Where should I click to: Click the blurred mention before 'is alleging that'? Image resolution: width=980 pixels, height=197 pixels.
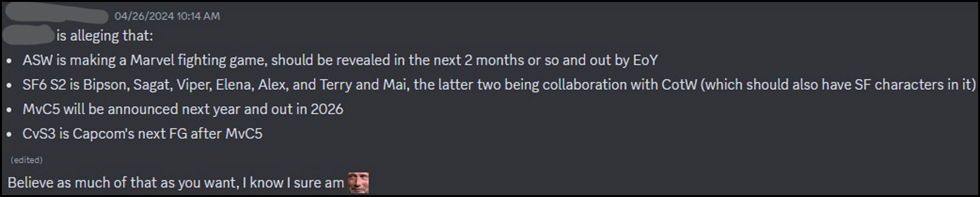tap(28, 36)
